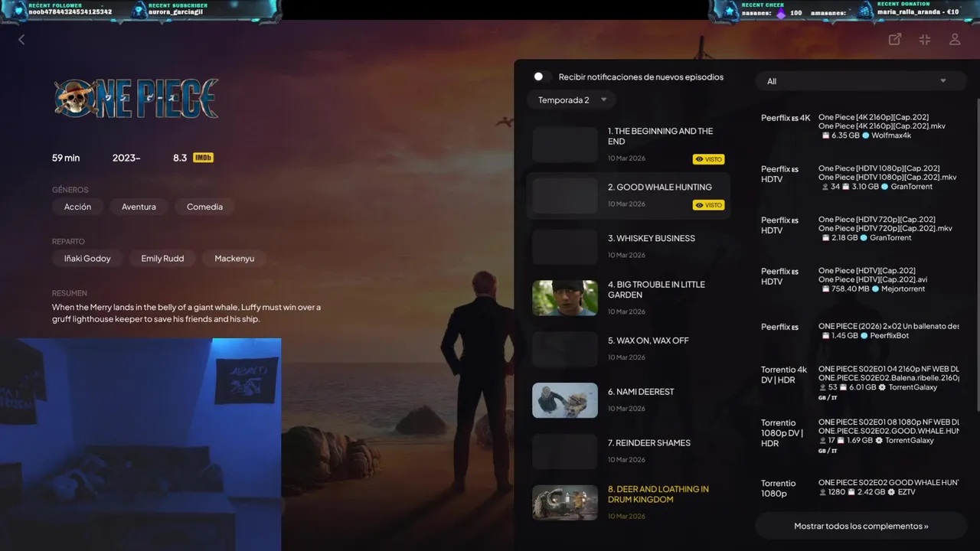The width and height of the screenshot is (980, 551).
Task: Open cast member Mackenyu
Action: 234,259
